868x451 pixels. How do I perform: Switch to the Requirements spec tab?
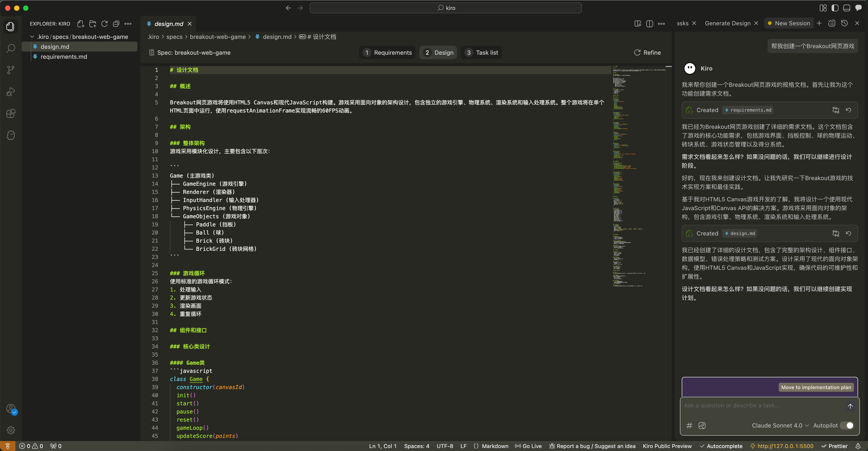(x=387, y=53)
